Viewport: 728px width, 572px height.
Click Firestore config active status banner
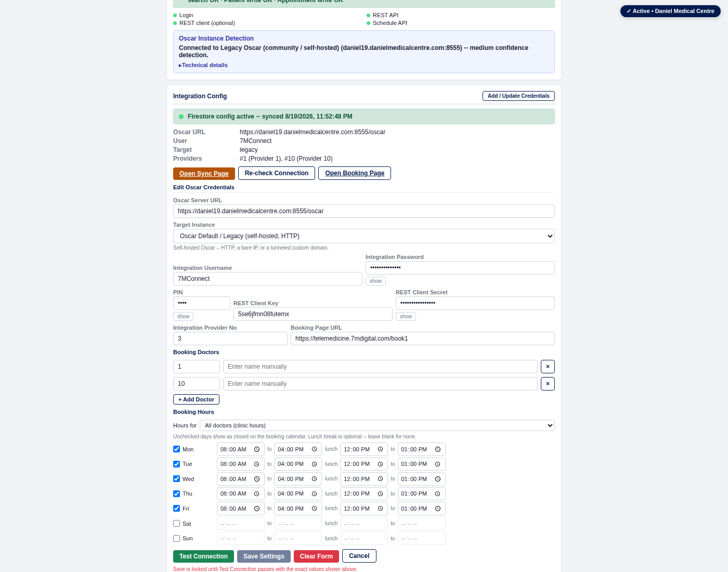coord(364,116)
